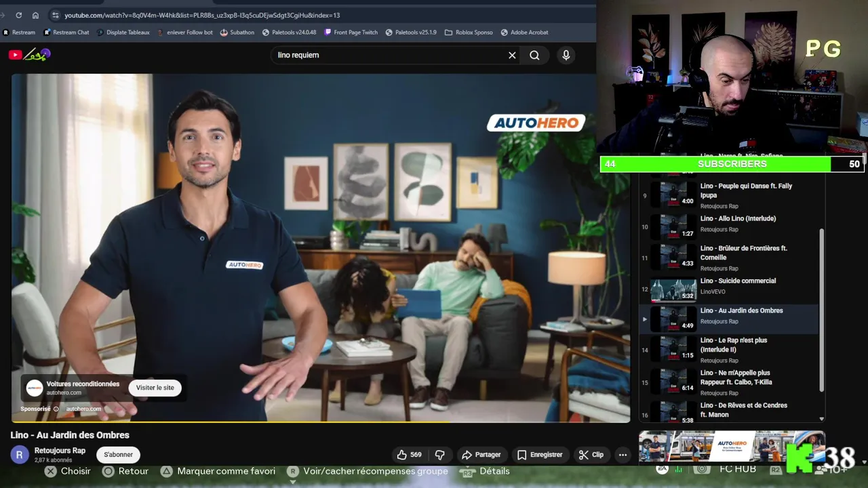The image size is (868, 488).
Task: Click Autohero logo in video ad
Action: [x=536, y=123]
